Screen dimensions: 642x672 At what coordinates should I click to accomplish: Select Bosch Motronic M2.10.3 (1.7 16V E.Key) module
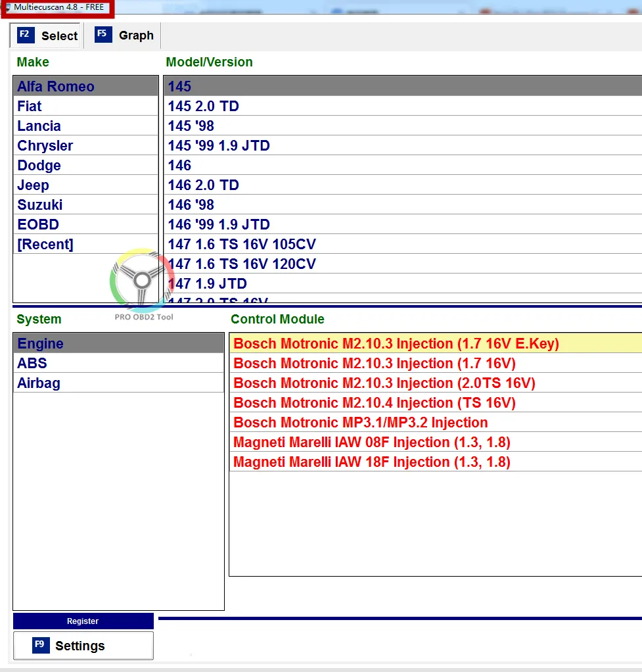436,343
